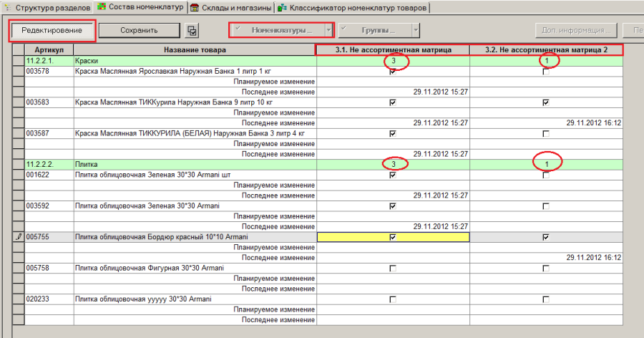Select product Плитка облицовочная yyyyy 30*30 Armani
The width and height of the screenshot is (644, 338).
click(x=195, y=299)
